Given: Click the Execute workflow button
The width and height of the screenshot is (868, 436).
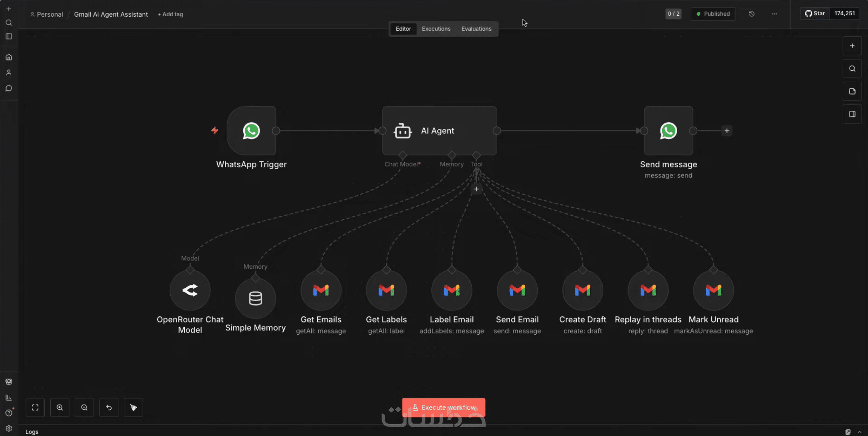Looking at the screenshot, I should click(444, 407).
